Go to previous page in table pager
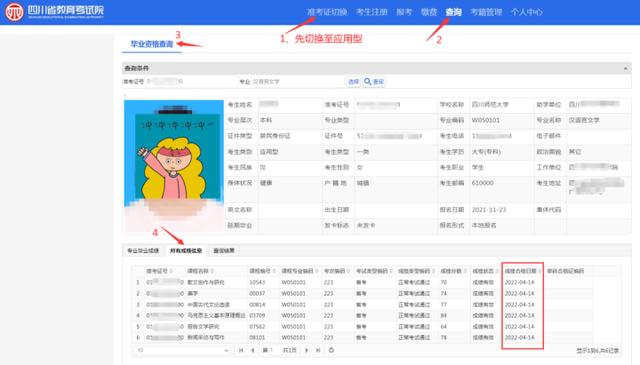 click(253, 350)
